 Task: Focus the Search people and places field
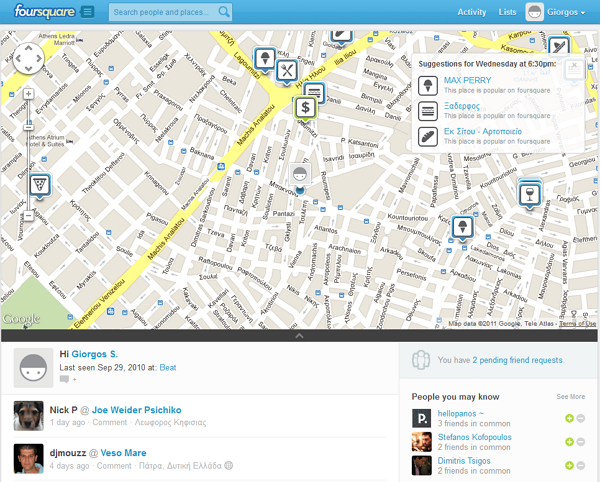[x=171, y=12]
